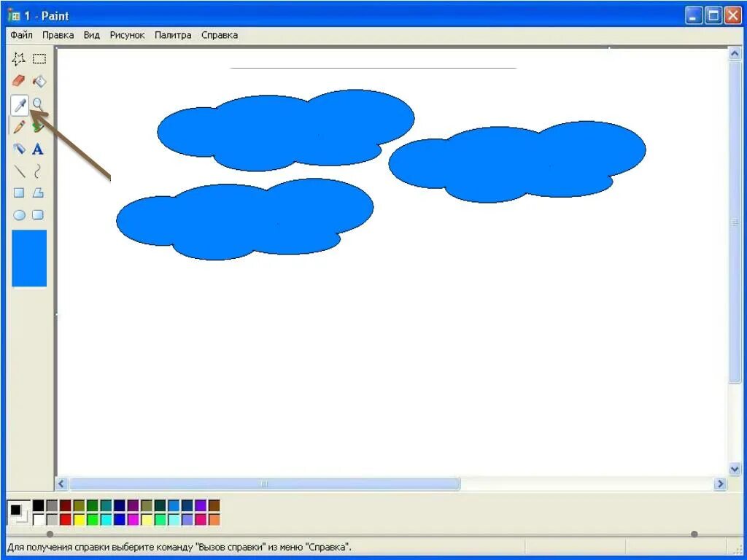Choose the lime green palette swatch
Screen dimensions: 747x560
click(x=93, y=519)
